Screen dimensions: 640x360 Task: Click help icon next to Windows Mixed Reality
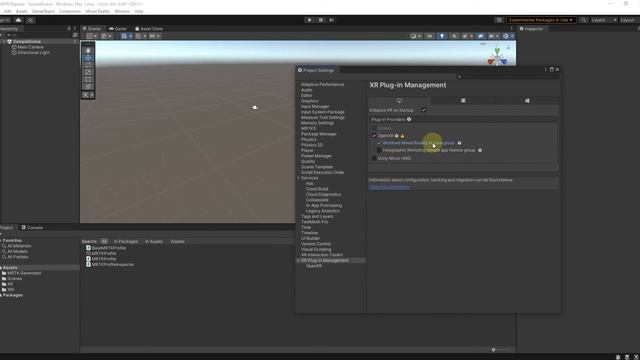click(459, 143)
